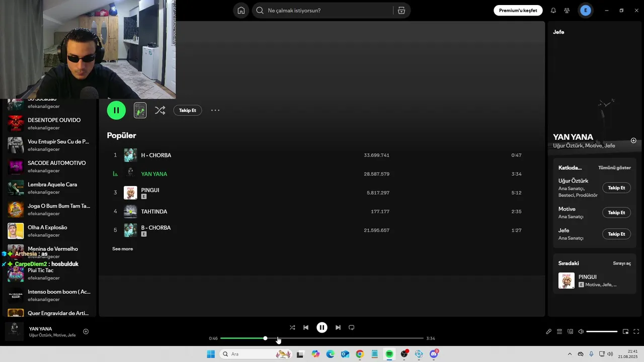Open OBS Studio from the taskbar

click(x=404, y=354)
